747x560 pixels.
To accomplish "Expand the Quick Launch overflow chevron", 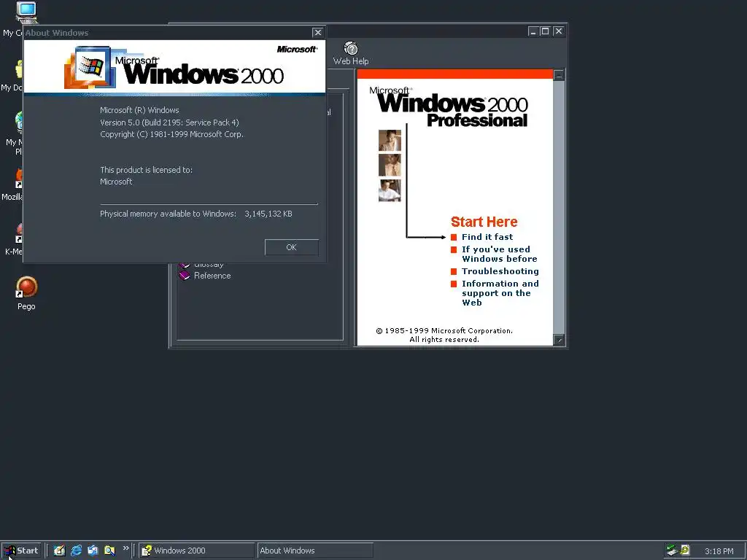I will point(125,548).
